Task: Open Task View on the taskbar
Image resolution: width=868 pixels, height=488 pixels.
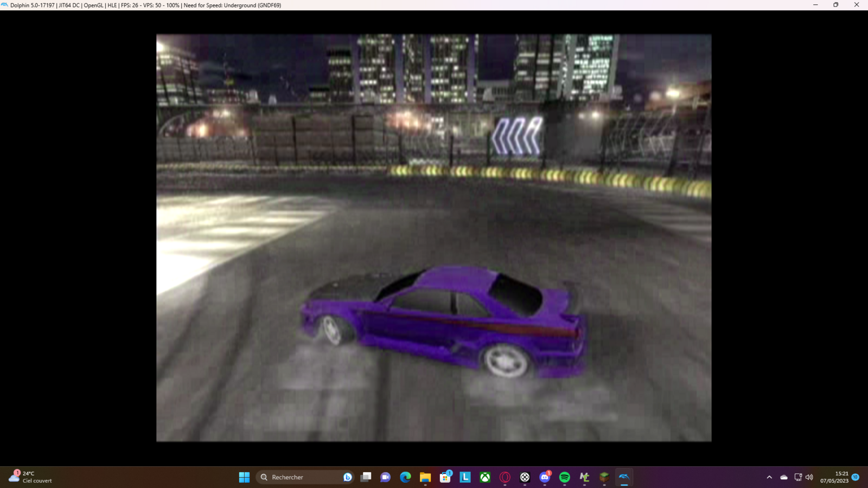Action: coord(366,477)
